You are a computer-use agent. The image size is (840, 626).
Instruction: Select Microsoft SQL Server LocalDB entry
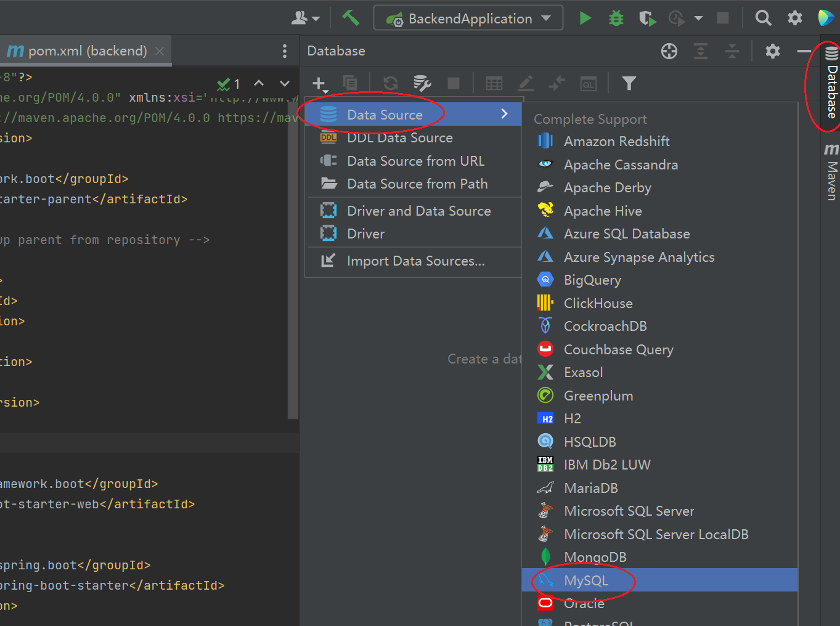point(659,534)
